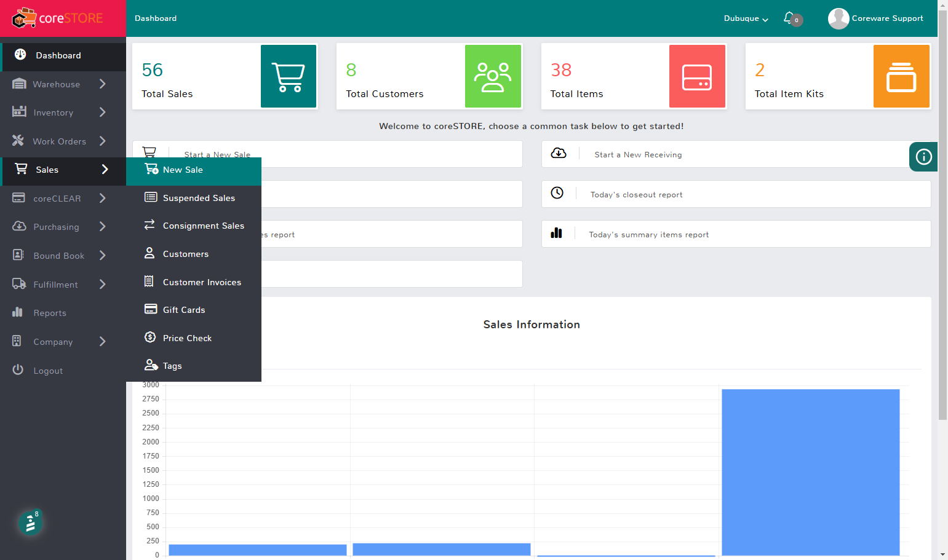
Task: Click the Total Items red icon tile
Action: coord(697,76)
